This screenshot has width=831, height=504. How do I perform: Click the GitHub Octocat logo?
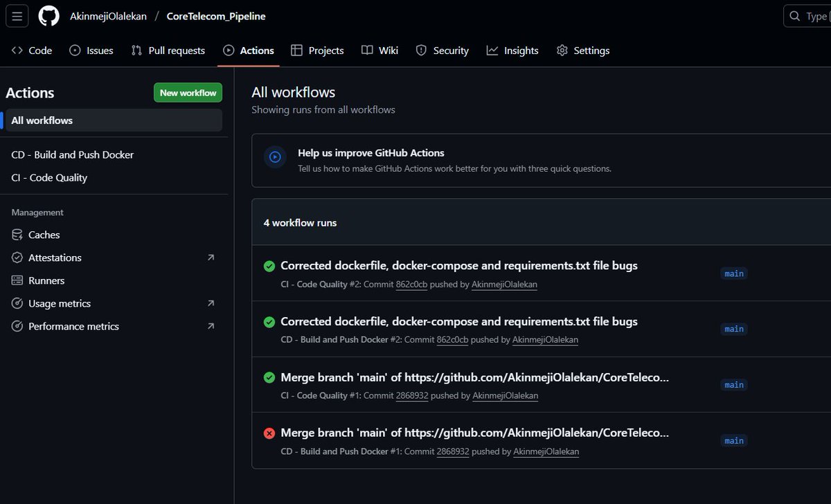(48, 16)
